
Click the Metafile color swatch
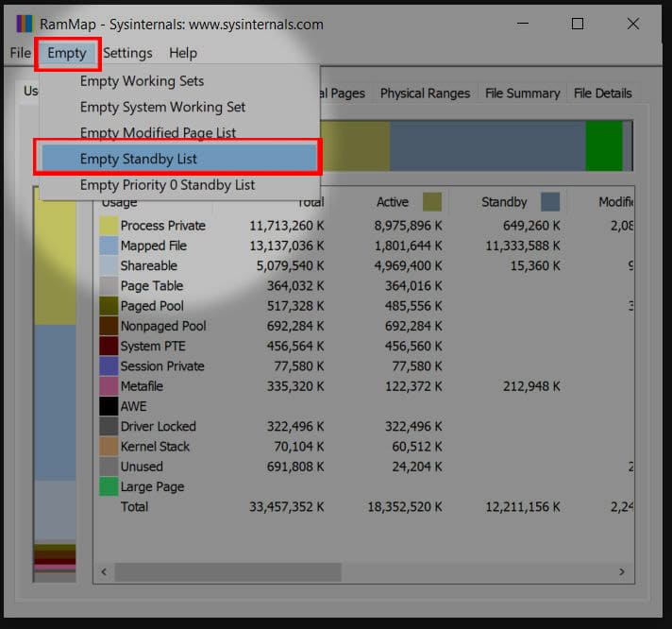[x=109, y=386]
